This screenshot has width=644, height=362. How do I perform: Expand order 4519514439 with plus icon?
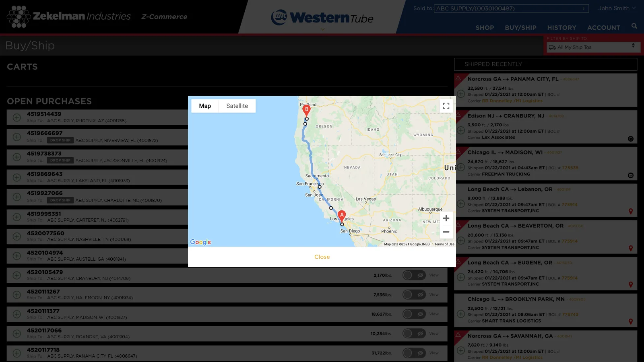17,117
